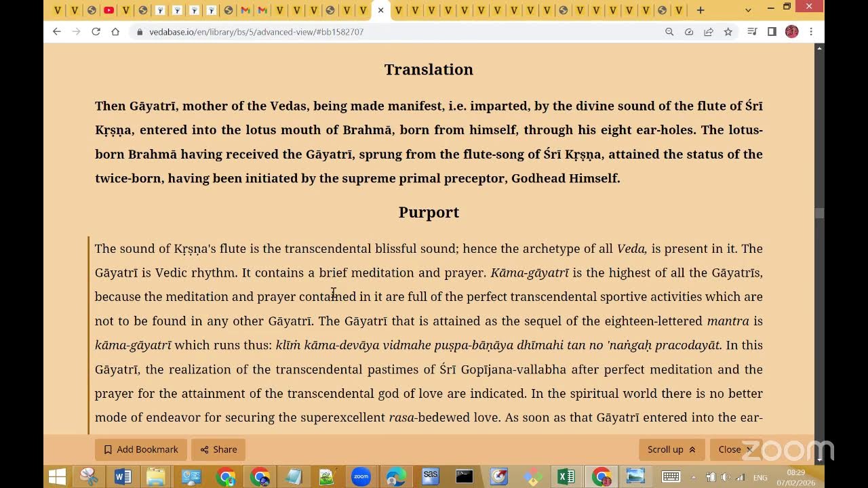Click the Translation heading

tap(429, 70)
